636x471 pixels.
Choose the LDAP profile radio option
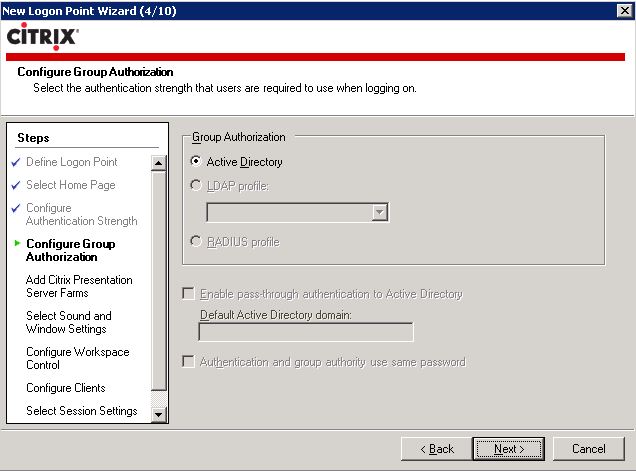click(196, 185)
